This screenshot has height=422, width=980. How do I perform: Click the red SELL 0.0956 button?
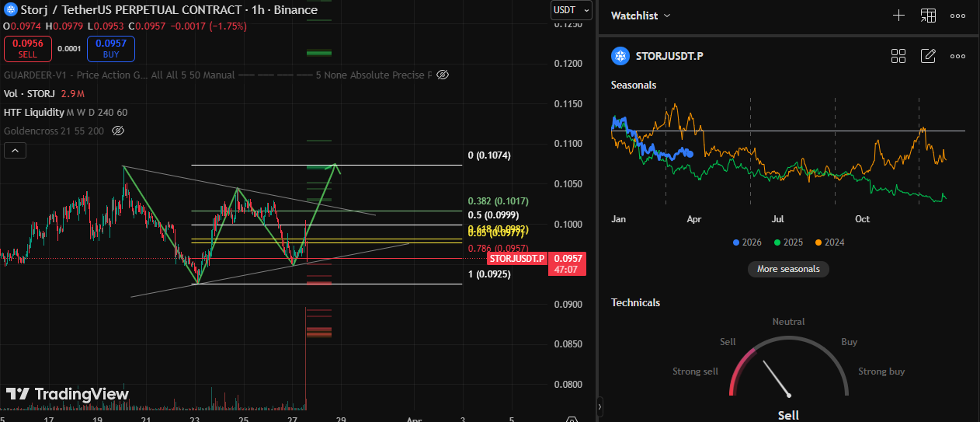tap(28, 49)
